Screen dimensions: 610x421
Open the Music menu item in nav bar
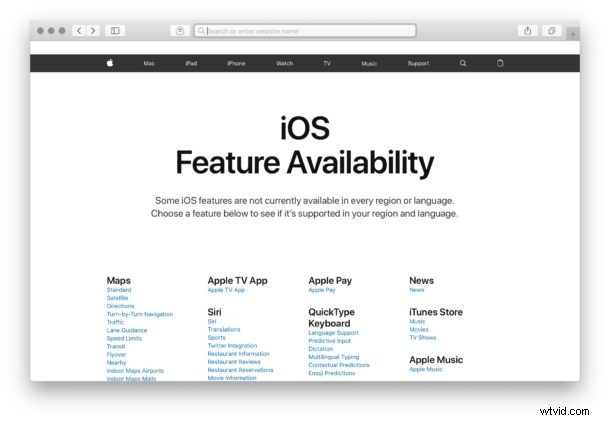[x=369, y=63]
